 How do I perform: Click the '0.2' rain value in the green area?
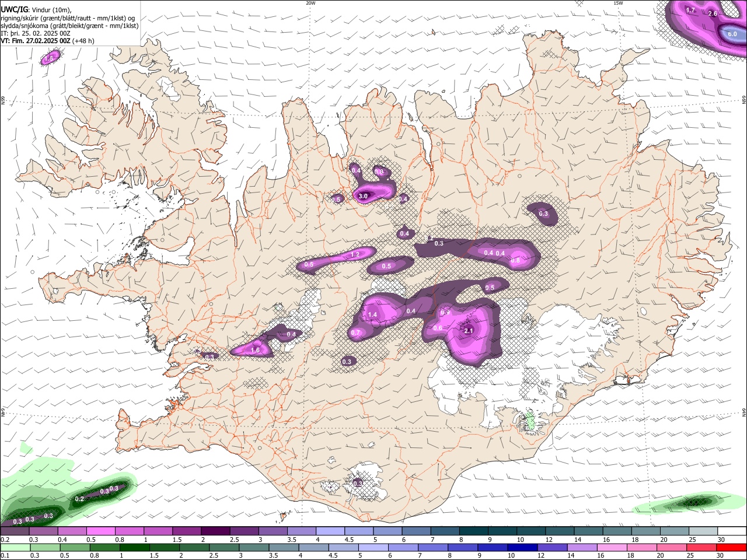80,499
